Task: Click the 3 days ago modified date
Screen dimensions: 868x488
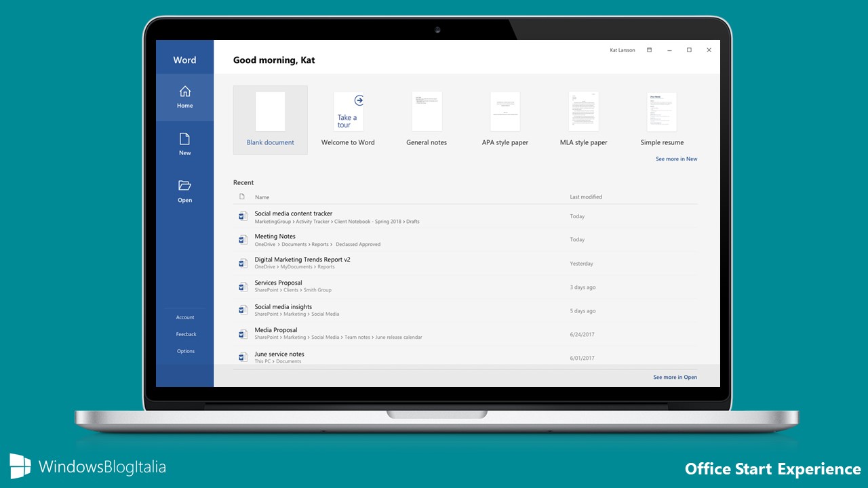Action: coord(583,287)
